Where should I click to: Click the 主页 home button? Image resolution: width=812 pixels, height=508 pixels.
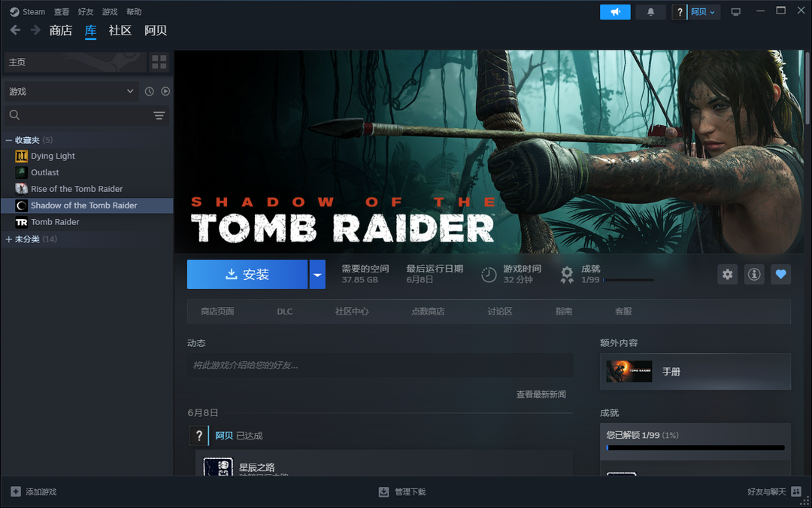click(75, 62)
